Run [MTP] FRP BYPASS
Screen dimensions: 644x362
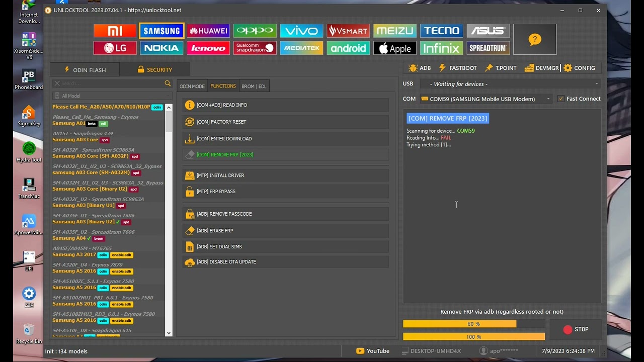click(x=286, y=192)
